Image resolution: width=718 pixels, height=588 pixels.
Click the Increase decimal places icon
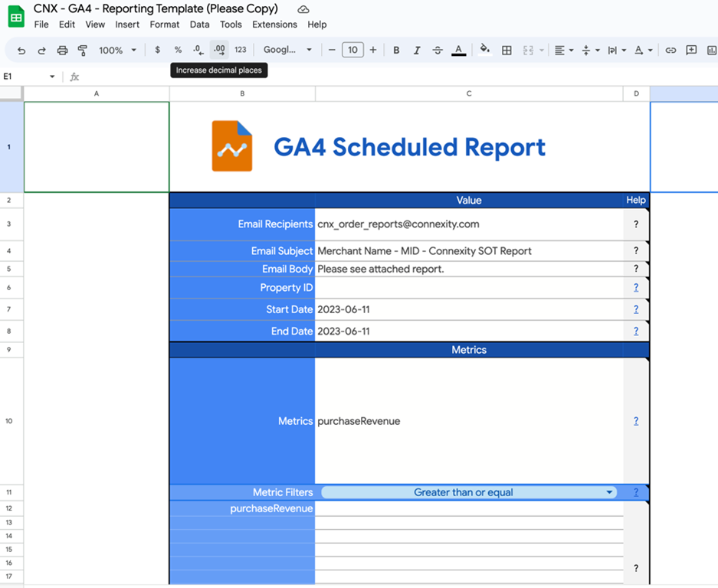pos(219,50)
